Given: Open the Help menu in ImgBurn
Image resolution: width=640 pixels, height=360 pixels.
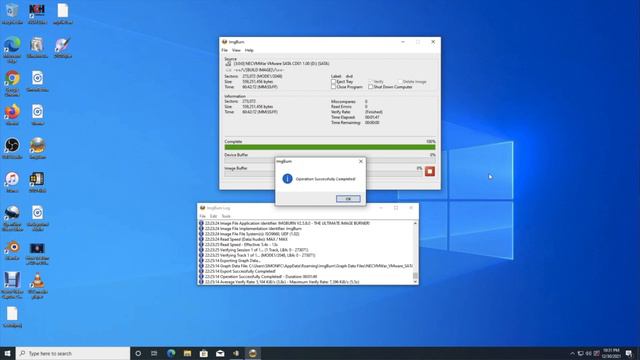Looking at the screenshot, I should (x=249, y=50).
